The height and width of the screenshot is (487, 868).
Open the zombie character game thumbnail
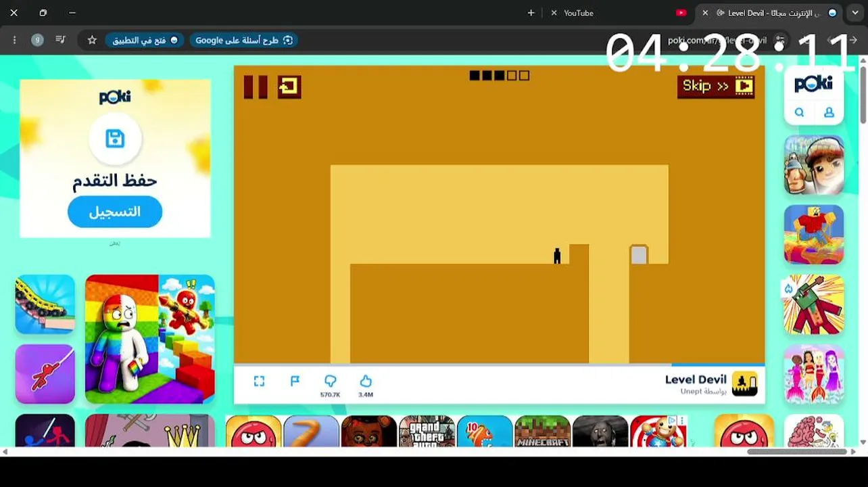[x=814, y=304]
